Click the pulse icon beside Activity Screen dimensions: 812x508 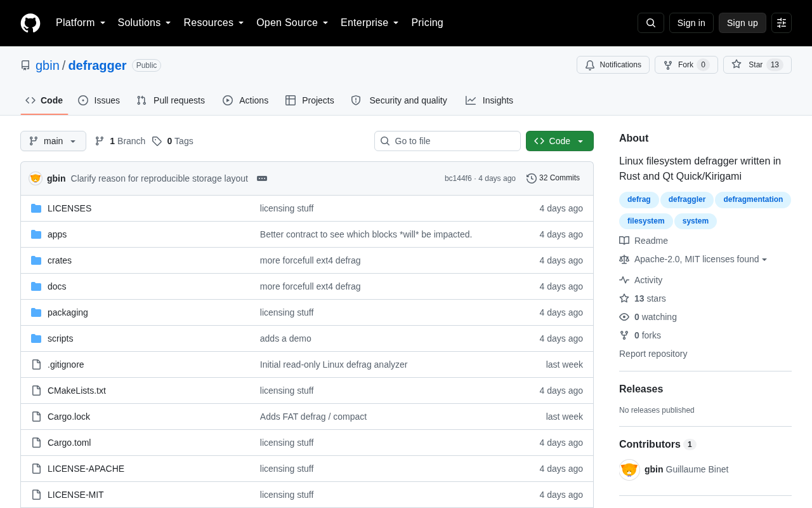coord(624,280)
